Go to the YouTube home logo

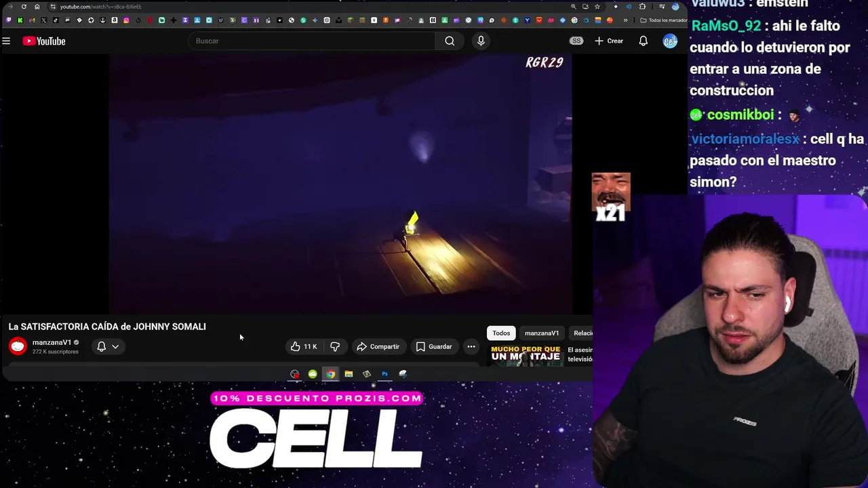click(44, 41)
